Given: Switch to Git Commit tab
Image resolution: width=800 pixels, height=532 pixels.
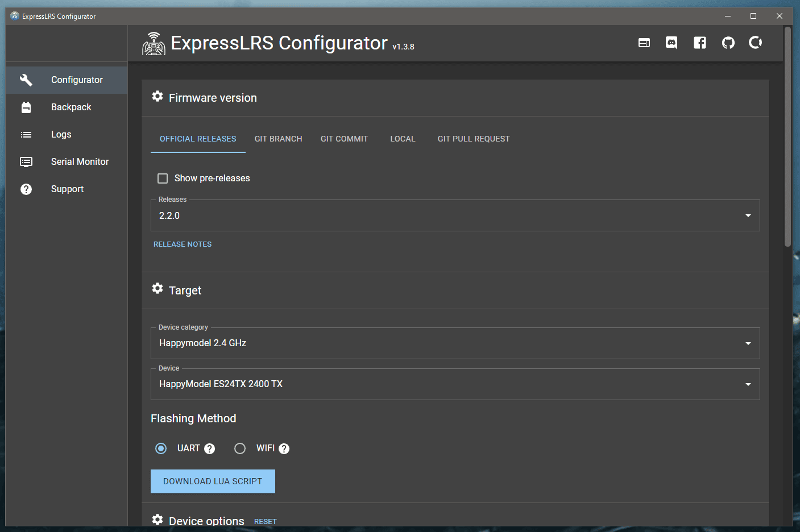Looking at the screenshot, I should (345, 139).
